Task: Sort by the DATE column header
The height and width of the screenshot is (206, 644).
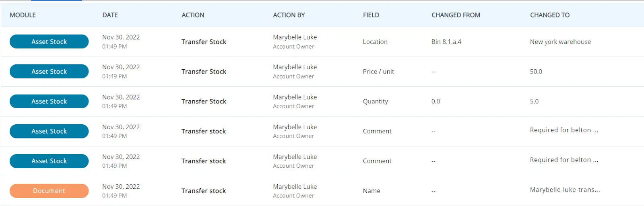Action: (x=110, y=15)
